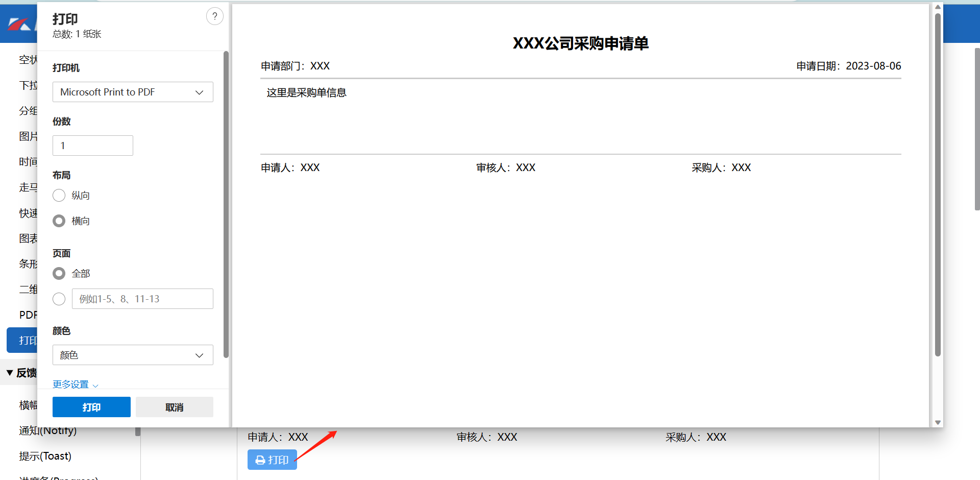This screenshot has width=980, height=480.
Task: Open the 横幅 sidebar item
Action: pos(28,405)
